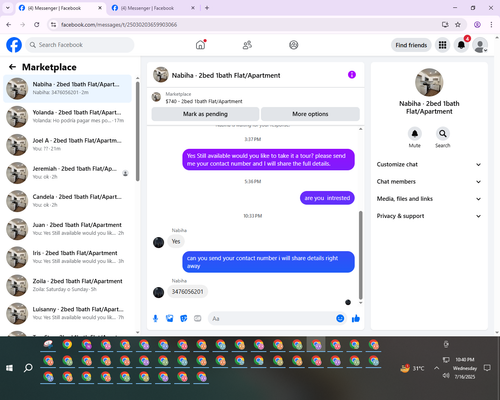
Task: Expand Customize chat section
Action: (429, 164)
